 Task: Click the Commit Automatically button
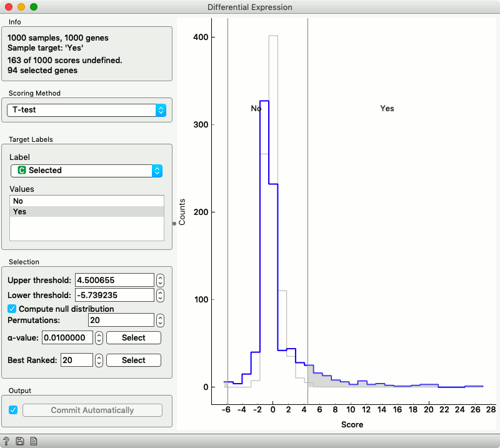[92, 410]
